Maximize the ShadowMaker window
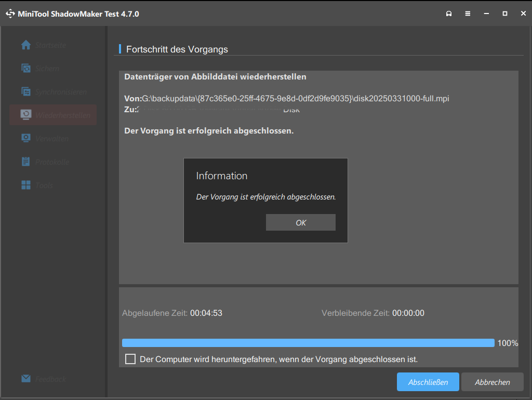Viewport: 532px width, 400px height. coord(505,14)
